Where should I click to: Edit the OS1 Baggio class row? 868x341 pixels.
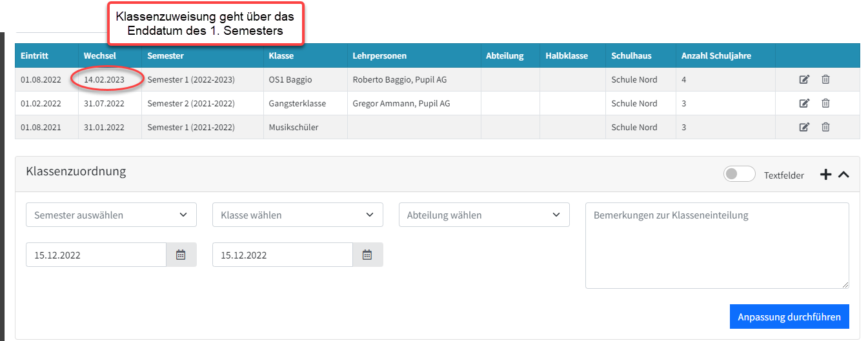pos(804,80)
